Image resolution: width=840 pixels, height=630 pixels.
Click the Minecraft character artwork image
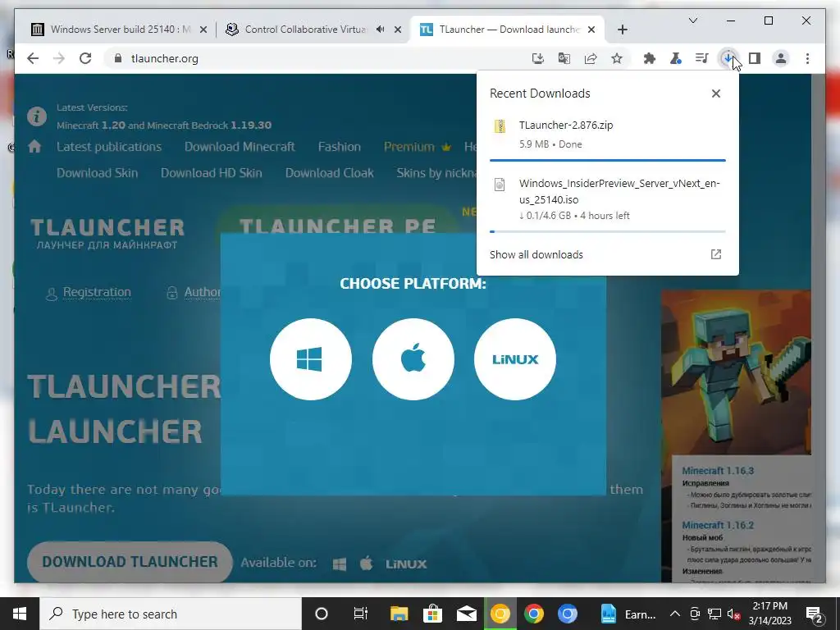click(736, 372)
